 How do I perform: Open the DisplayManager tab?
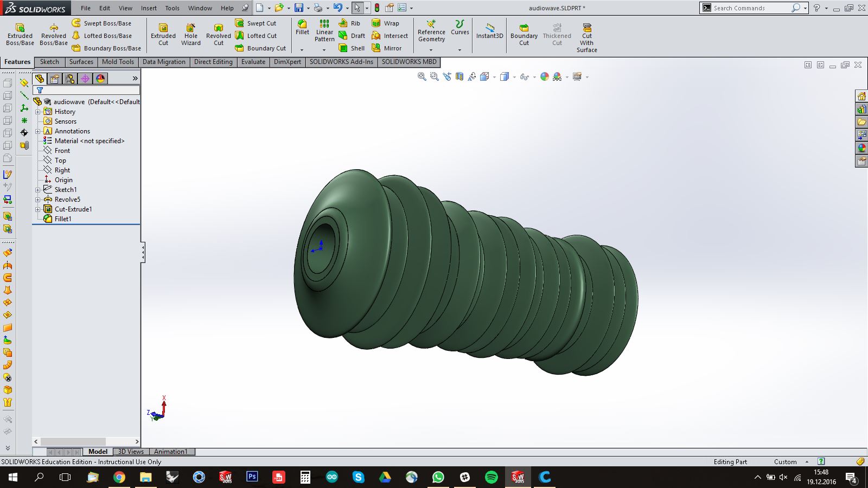click(x=100, y=79)
